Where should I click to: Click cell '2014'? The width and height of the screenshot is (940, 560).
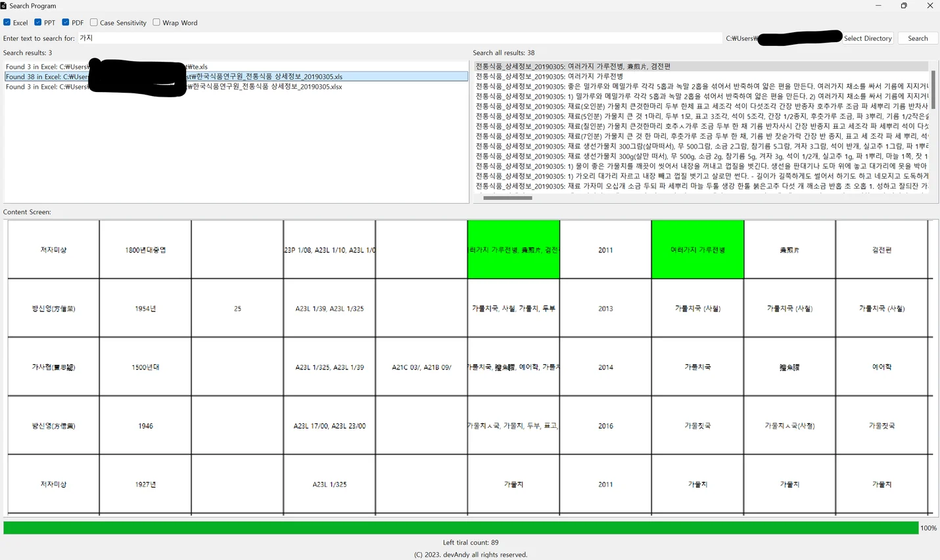(605, 367)
